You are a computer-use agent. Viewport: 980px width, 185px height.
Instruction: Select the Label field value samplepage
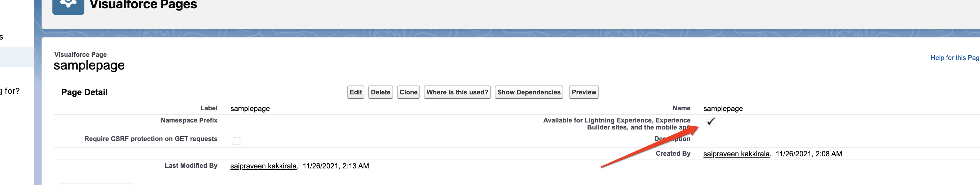[250, 109]
